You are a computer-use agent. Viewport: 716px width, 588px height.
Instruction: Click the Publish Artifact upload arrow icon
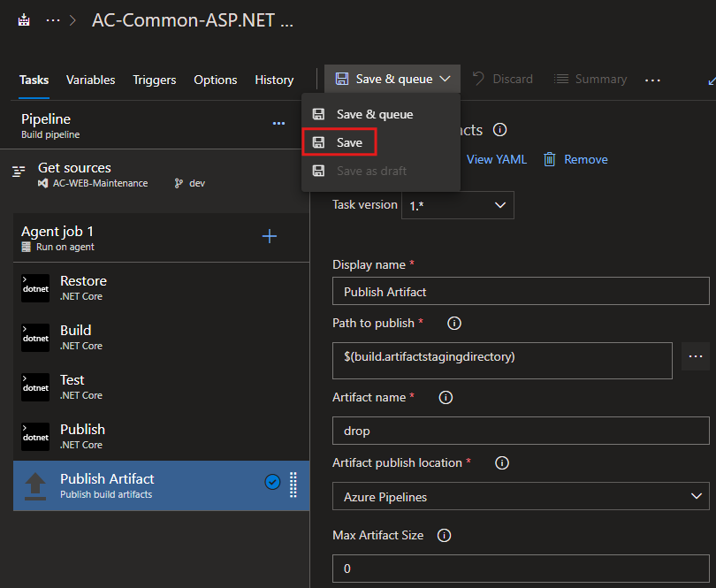[x=35, y=486]
